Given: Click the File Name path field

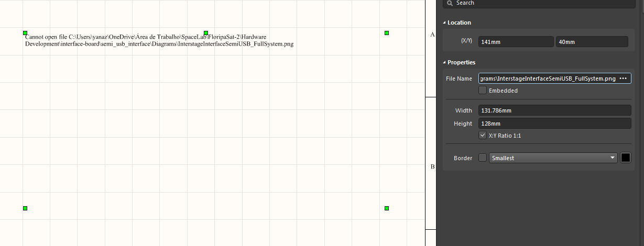Looking at the screenshot, I should [548, 79].
